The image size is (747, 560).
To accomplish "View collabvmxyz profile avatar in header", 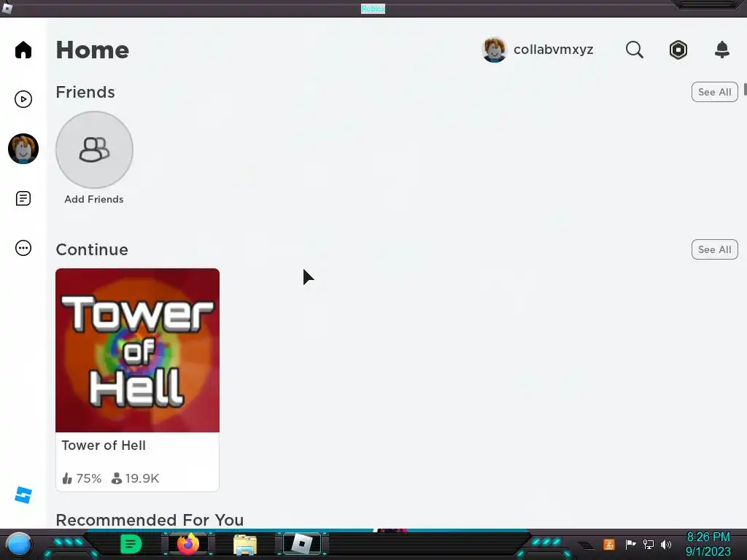I will point(494,50).
